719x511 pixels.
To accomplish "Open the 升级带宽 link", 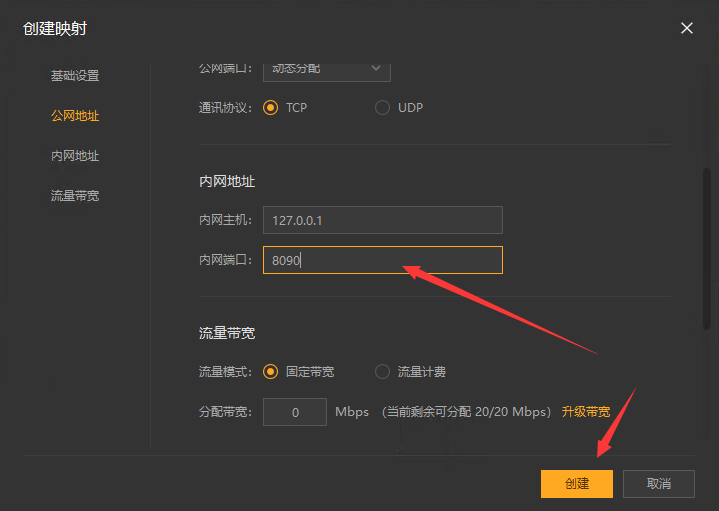I will coord(586,412).
